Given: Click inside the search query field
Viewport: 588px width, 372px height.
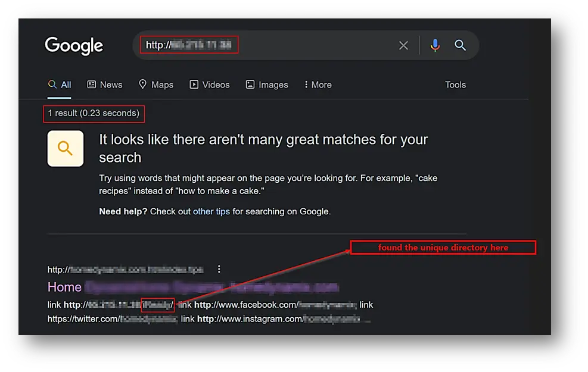Looking at the screenshot, I should coord(268,45).
